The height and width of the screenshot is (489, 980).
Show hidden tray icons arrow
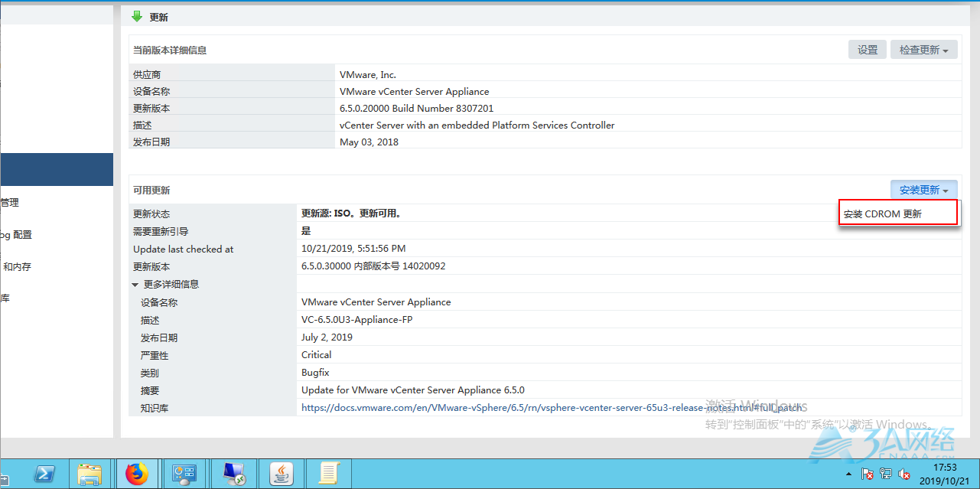848,474
